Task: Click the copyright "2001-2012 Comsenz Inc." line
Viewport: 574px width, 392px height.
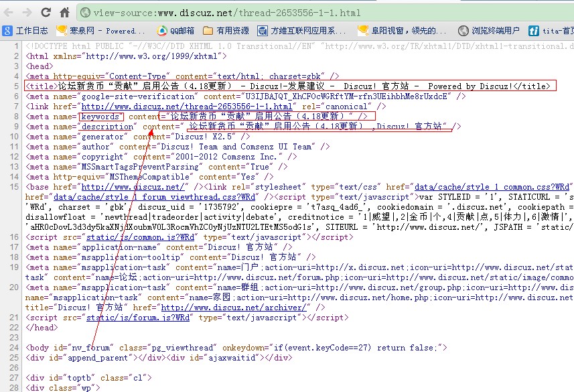Action: click(x=161, y=157)
